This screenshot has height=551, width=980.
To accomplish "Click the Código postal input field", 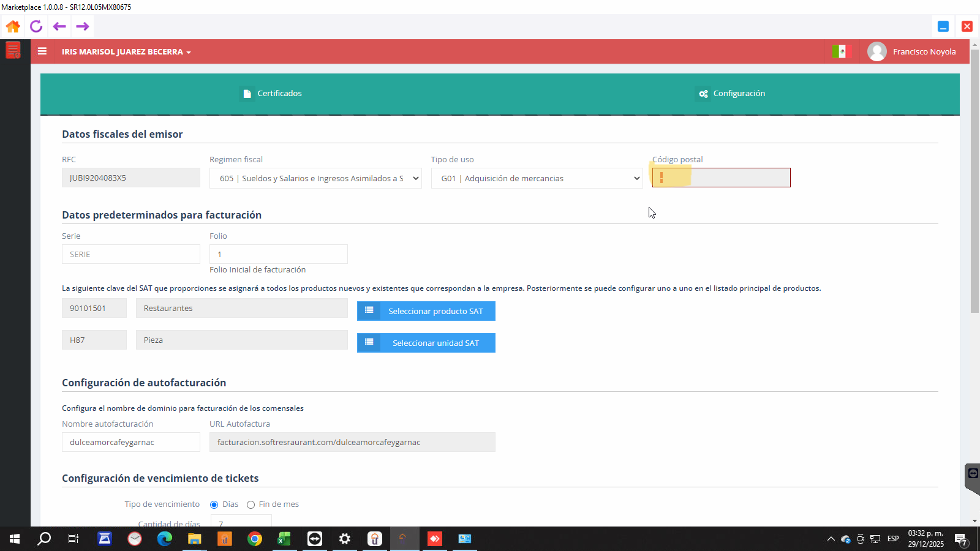I will [x=722, y=178].
